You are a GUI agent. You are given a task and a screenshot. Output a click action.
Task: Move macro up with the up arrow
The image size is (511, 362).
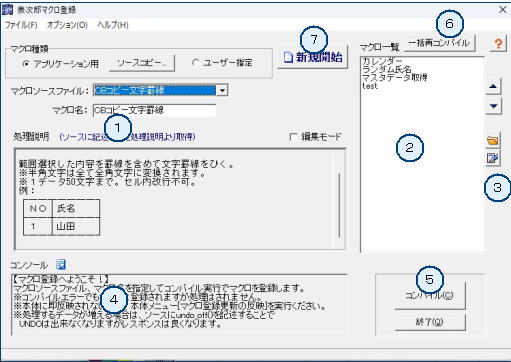(x=493, y=87)
